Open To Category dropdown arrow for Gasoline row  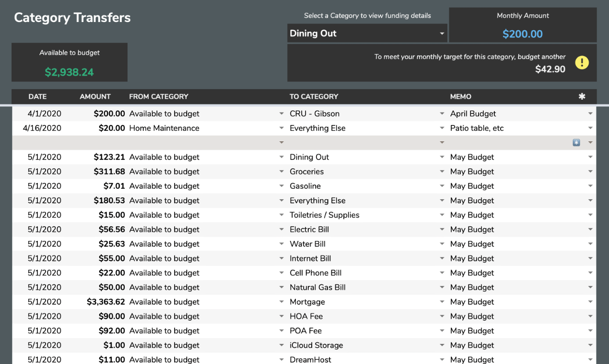(442, 186)
